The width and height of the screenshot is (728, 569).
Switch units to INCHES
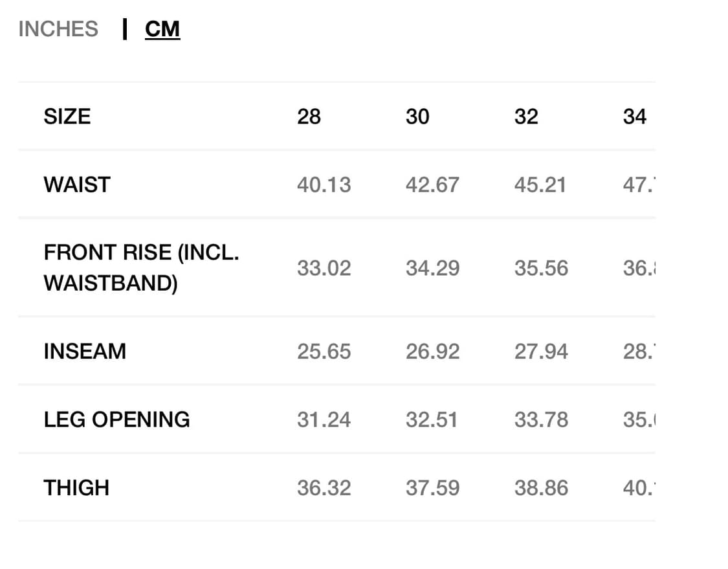click(x=58, y=29)
